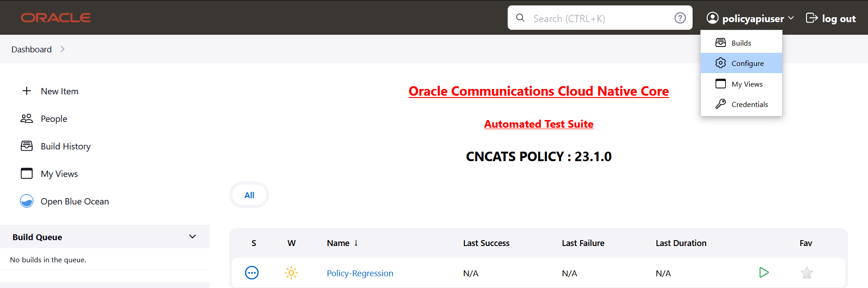
Task: Collapse the Build Queue panel chevron
Action: click(x=193, y=237)
